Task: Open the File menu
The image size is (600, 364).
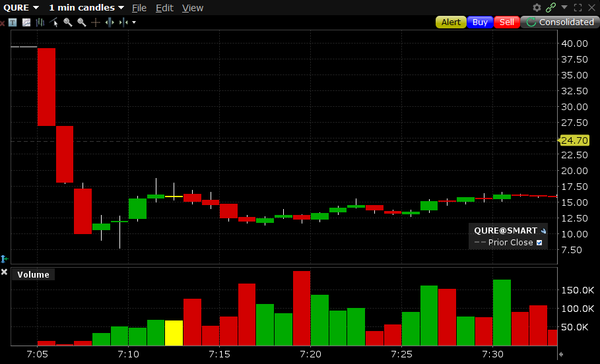Action: coord(139,8)
